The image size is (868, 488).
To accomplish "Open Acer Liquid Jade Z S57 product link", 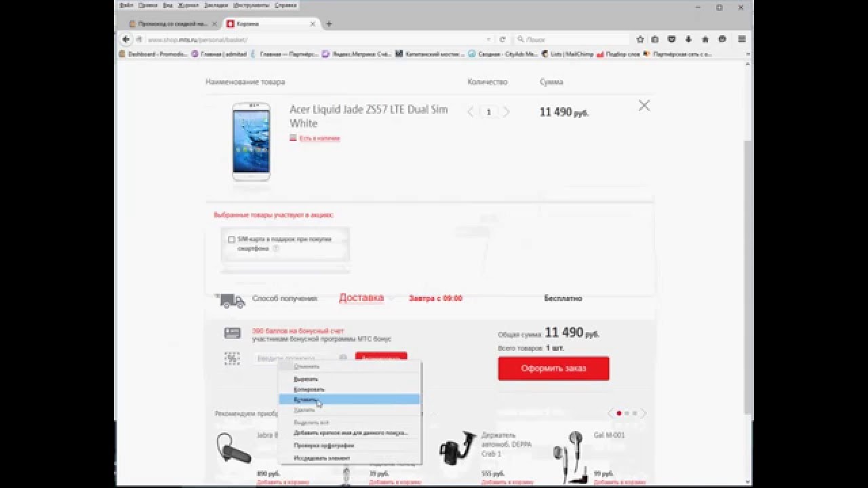I will (x=369, y=117).
